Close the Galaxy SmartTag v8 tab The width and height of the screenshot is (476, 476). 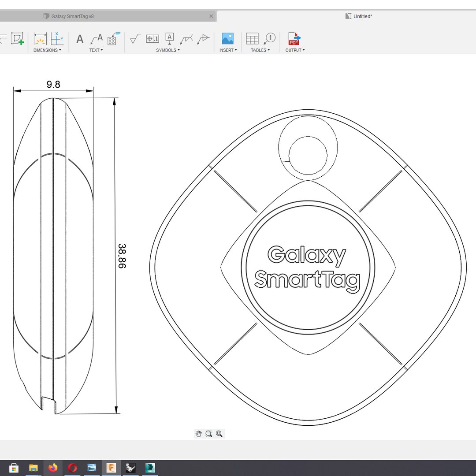[211, 16]
